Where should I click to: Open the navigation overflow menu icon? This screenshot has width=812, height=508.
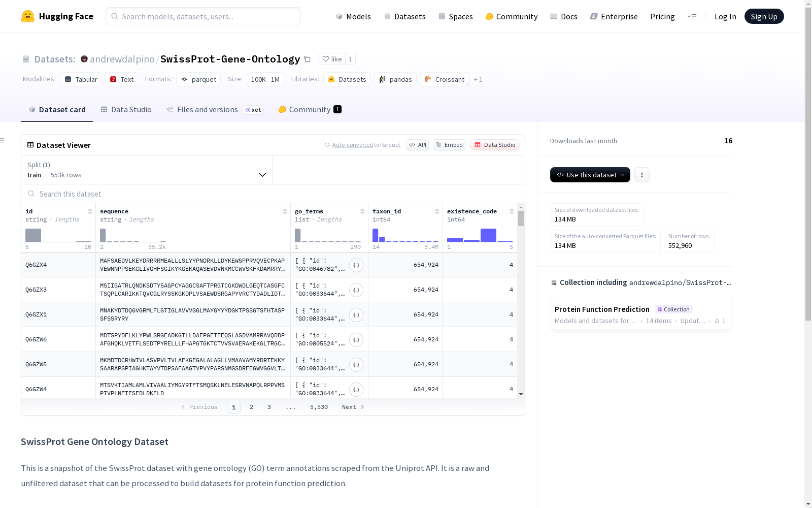point(692,16)
